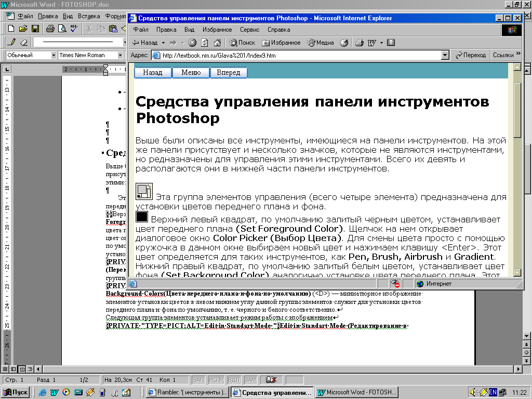Click Save diskette icon in Word
532x399 pixels.
tap(35, 29)
